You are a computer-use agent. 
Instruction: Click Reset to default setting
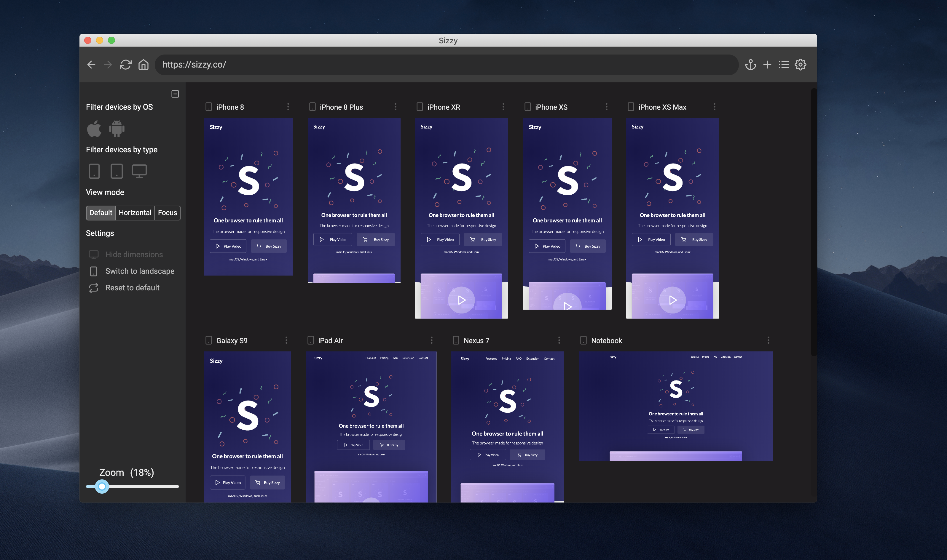coord(124,288)
